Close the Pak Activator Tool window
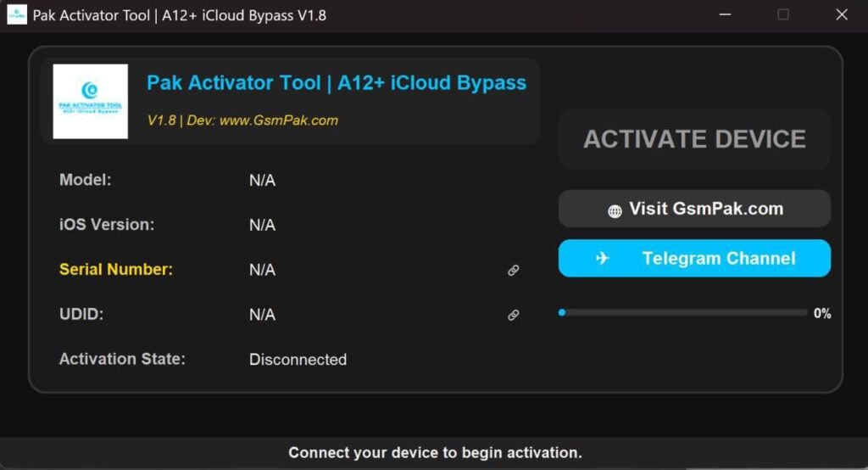Screen dimensions: 868x470 click(841, 14)
